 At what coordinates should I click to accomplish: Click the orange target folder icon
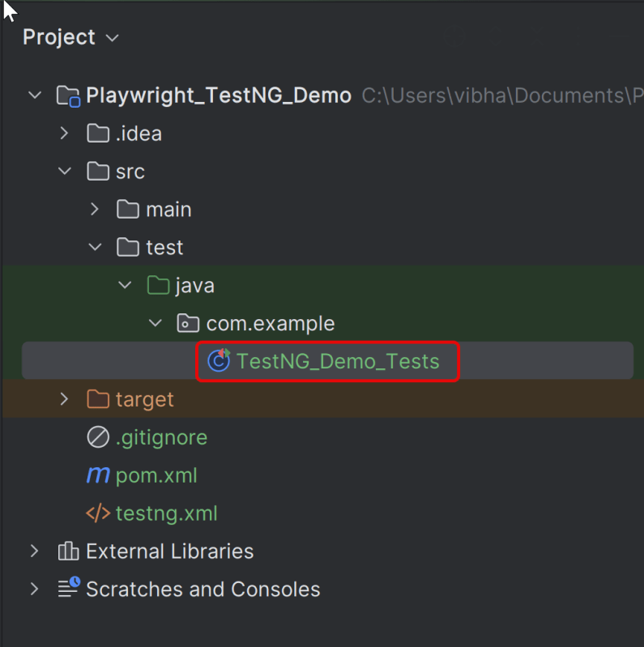tap(98, 399)
